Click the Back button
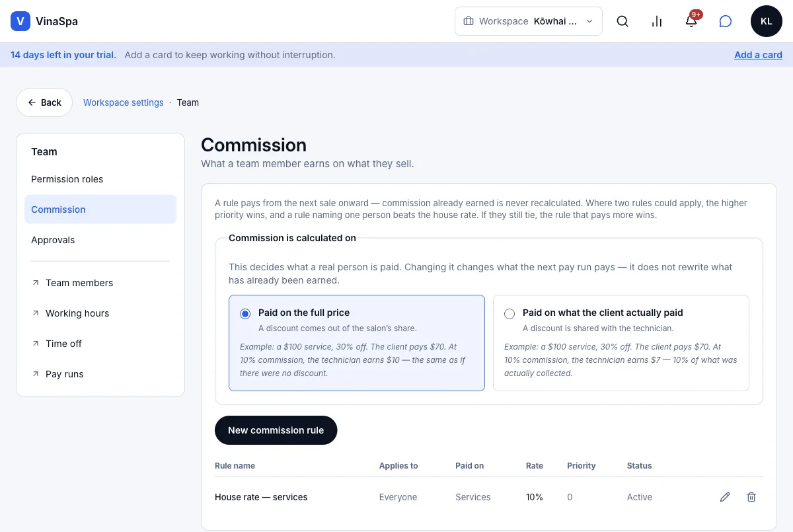The width and height of the screenshot is (793, 532). pyautogui.click(x=44, y=102)
